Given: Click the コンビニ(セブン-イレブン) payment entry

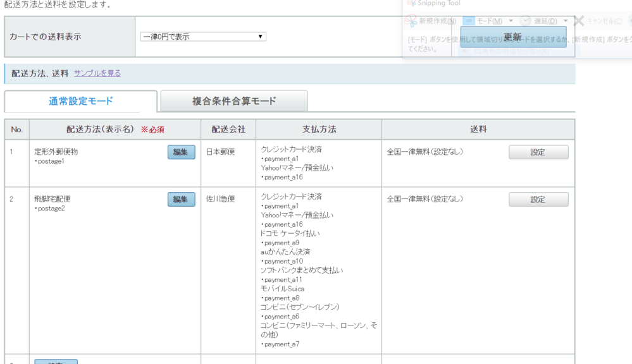Looking at the screenshot, I should [300, 307].
